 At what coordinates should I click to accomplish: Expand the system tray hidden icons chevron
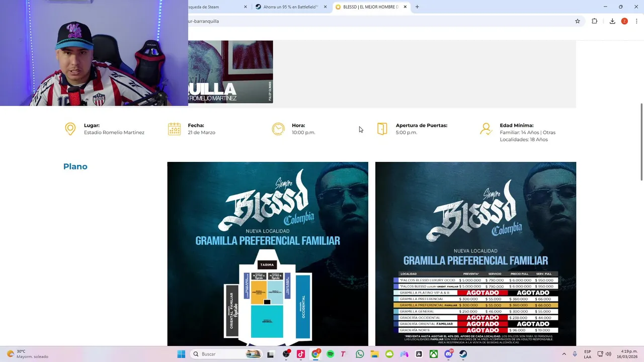[x=564, y=354]
